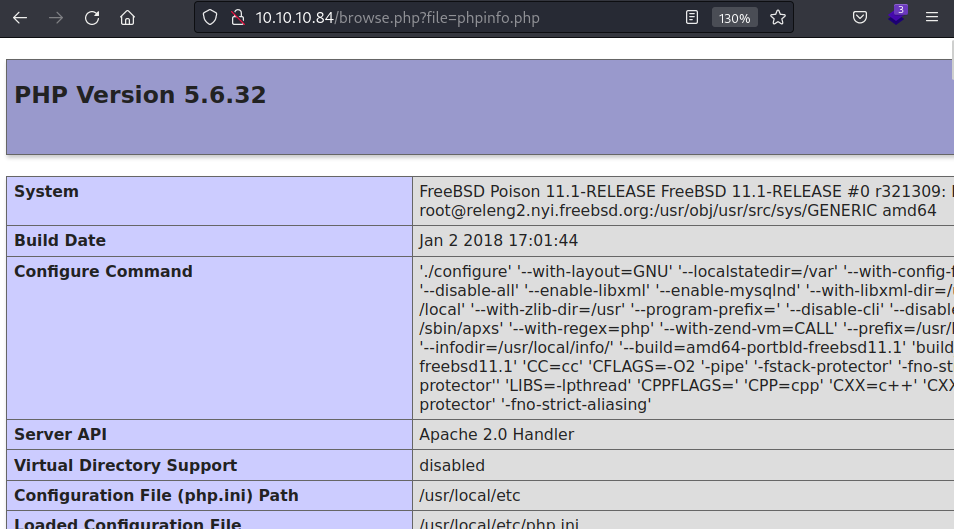Open the tracking protection shield icon

[210, 18]
